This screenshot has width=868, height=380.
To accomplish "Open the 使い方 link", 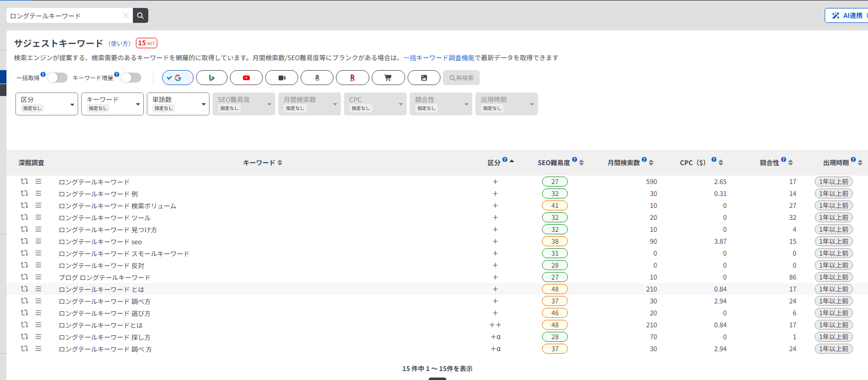I will pos(119,44).
